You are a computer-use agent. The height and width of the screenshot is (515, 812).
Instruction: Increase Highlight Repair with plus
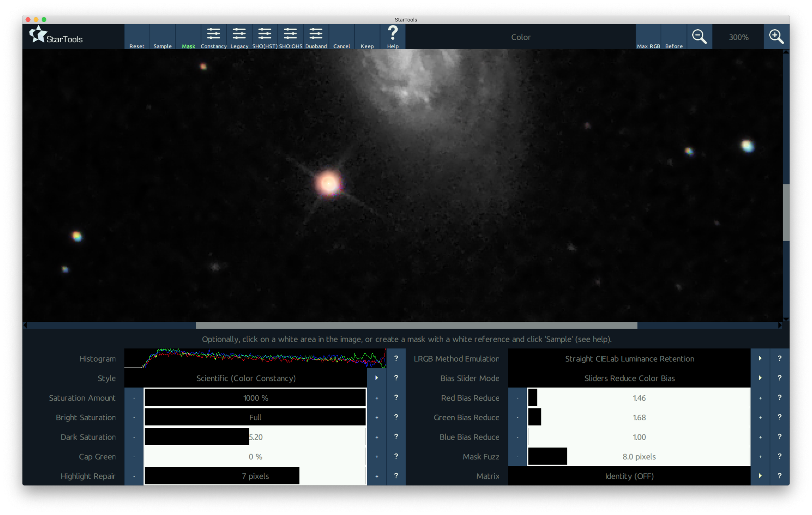point(377,476)
